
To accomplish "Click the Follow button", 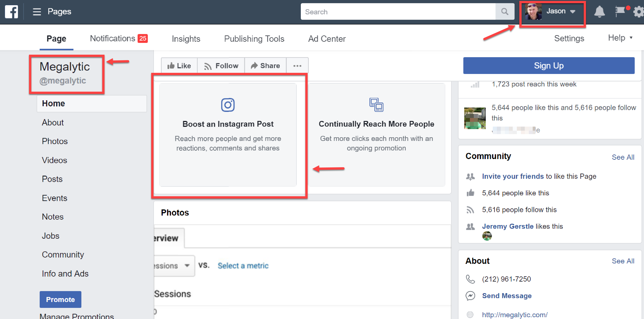I will (221, 66).
